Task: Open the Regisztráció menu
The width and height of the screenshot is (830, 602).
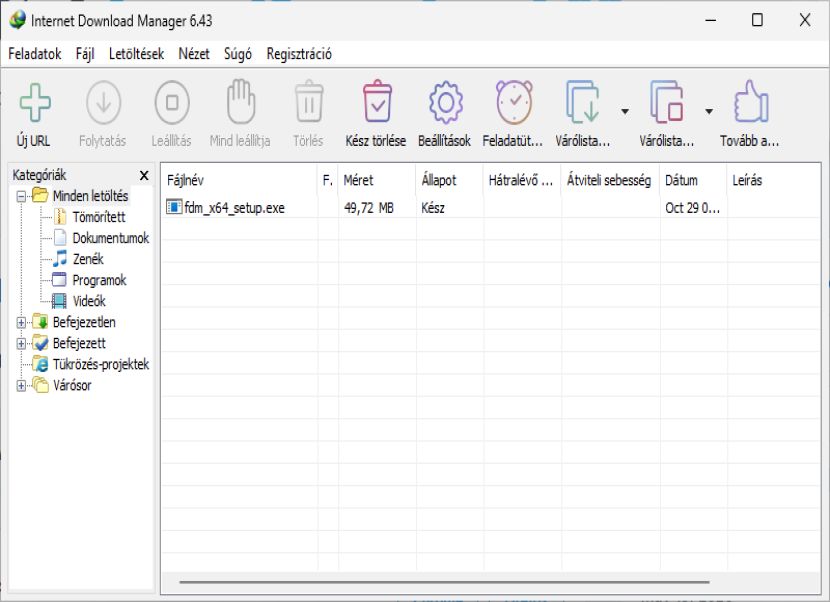Action: coord(299,54)
